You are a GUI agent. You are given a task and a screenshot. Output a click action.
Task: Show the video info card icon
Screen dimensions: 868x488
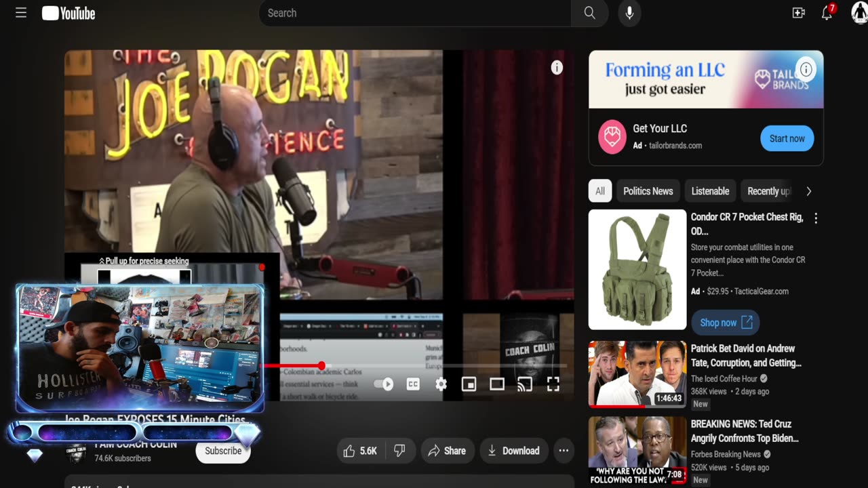click(557, 67)
